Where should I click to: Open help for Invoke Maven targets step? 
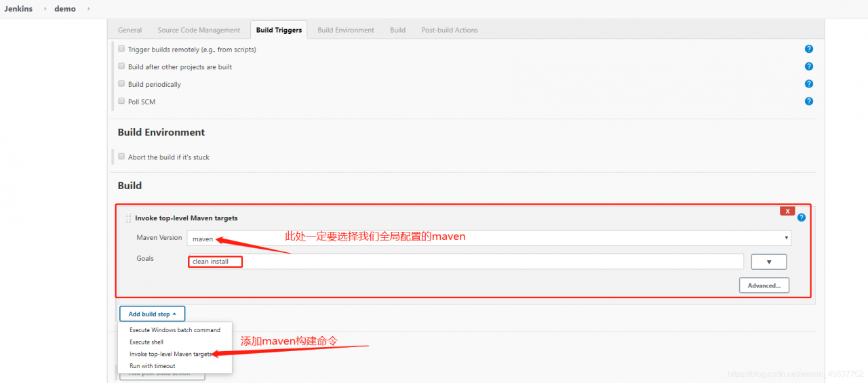point(802,218)
